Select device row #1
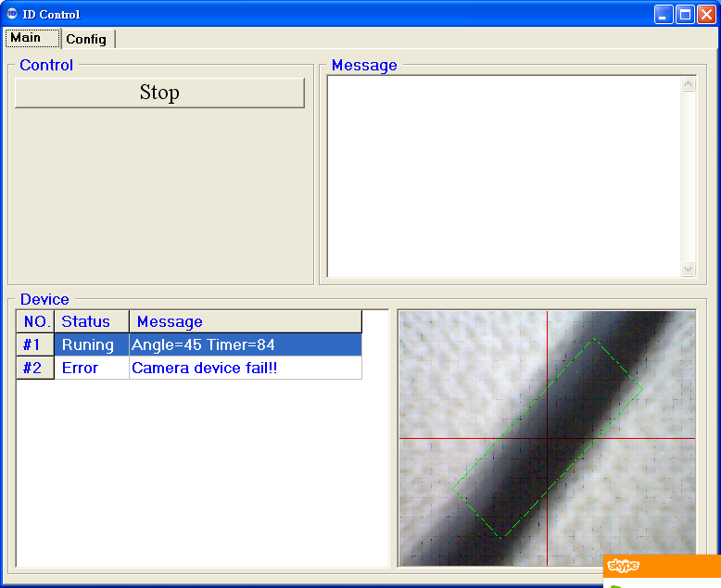This screenshot has height=588, width=721. tap(189, 344)
